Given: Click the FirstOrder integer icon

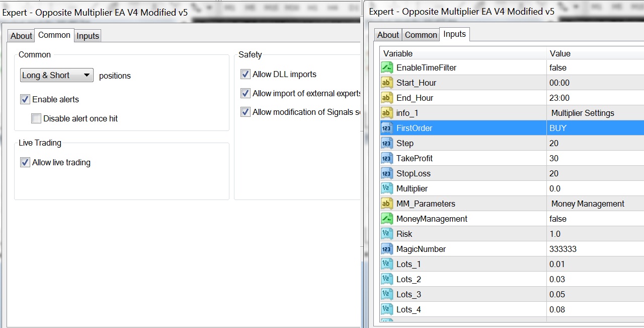Looking at the screenshot, I should tap(386, 128).
